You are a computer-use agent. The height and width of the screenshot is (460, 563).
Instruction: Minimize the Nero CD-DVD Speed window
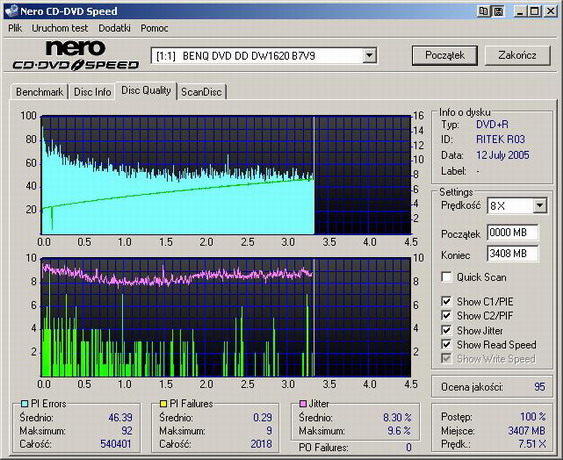(x=520, y=11)
